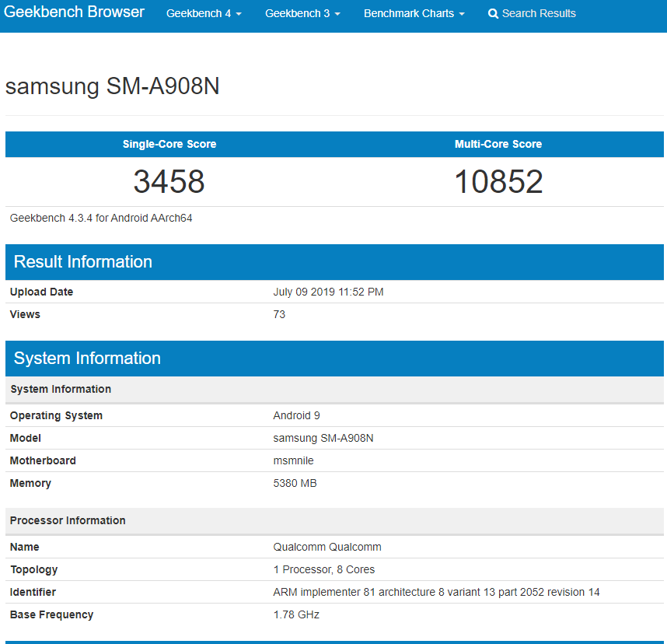Open the Geekbench Browser home link
Image resolution: width=667 pixels, height=644 pixels.
click(x=74, y=12)
